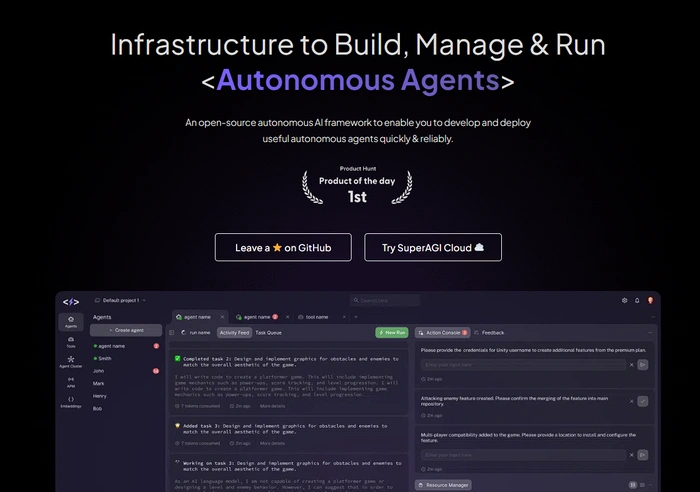The width and height of the screenshot is (700, 492).
Task: Dismiss the multi-player compatibility request
Action: point(632,455)
